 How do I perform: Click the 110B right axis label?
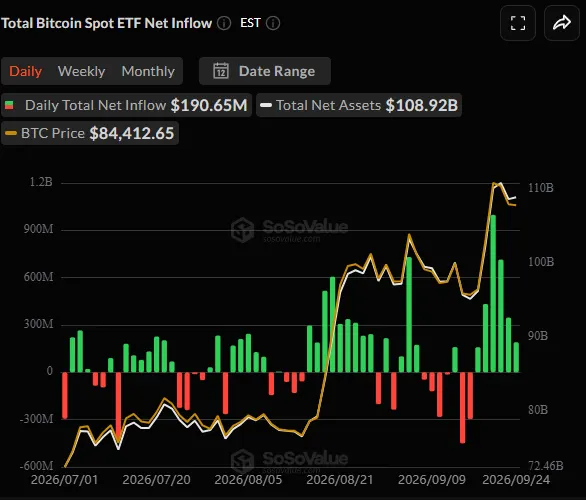tap(540, 188)
